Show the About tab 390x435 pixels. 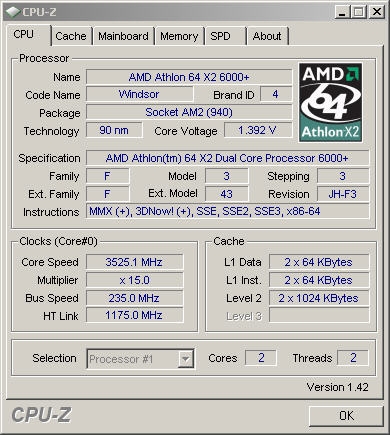(x=267, y=36)
